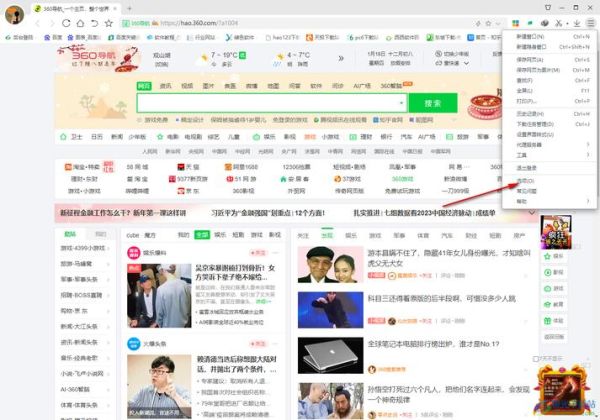Choose 新建隐身窗口 menu entry
Viewport: 600px width, 420px height.
click(x=531, y=46)
